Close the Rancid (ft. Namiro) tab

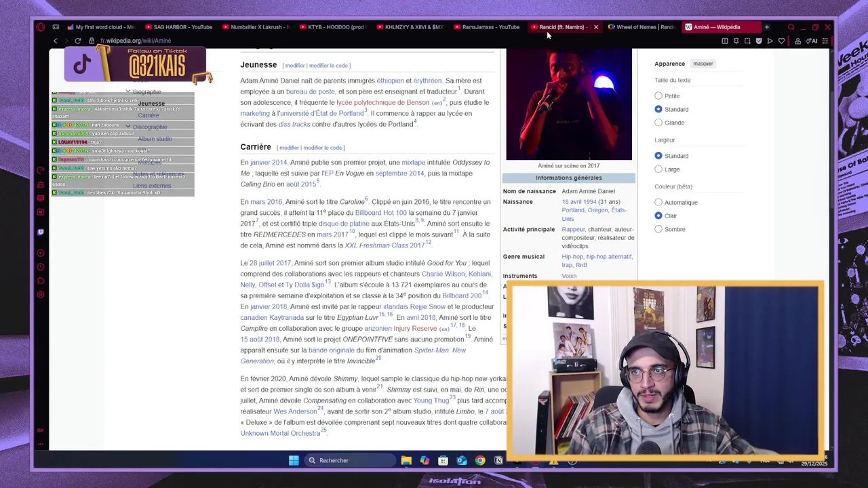click(x=596, y=27)
